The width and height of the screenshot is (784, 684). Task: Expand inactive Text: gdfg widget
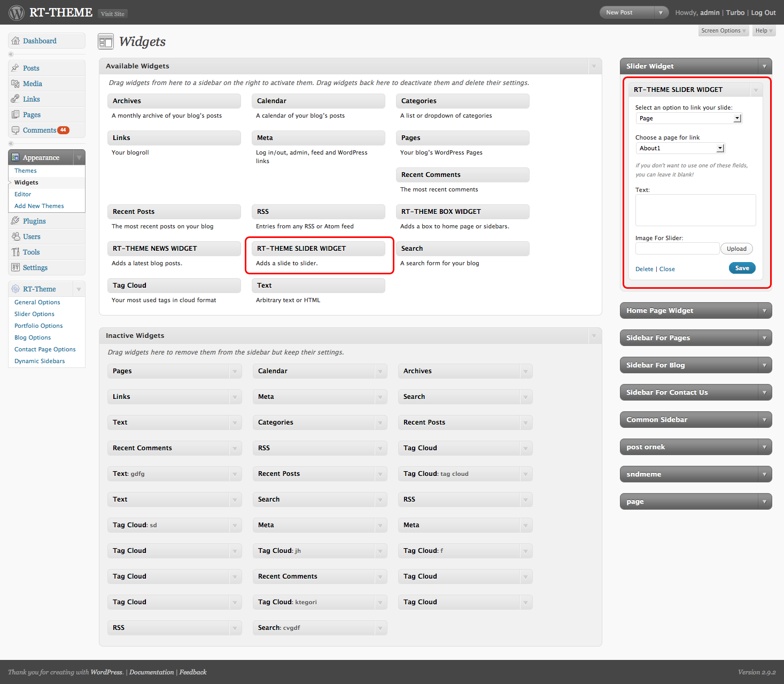pos(235,474)
